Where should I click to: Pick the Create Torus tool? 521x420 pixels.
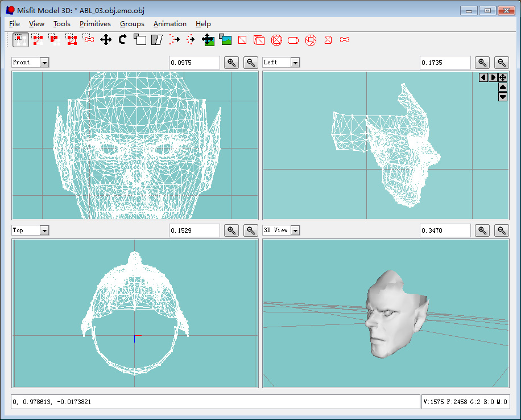[x=311, y=40]
